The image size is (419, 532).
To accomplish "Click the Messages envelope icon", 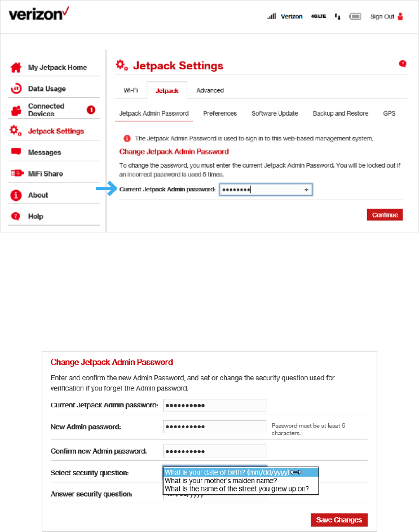I will [x=16, y=152].
